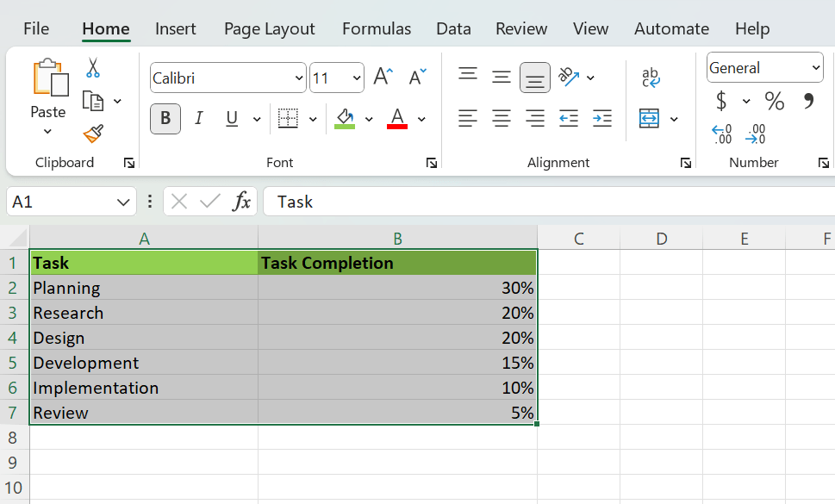Open the fill color dropdown arrow

[369, 119]
